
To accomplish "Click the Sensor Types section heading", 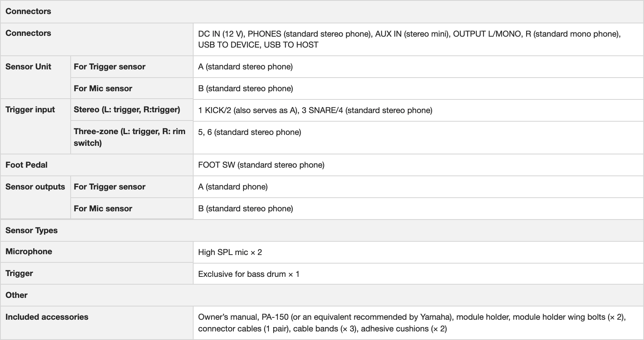I will pyautogui.click(x=32, y=230).
